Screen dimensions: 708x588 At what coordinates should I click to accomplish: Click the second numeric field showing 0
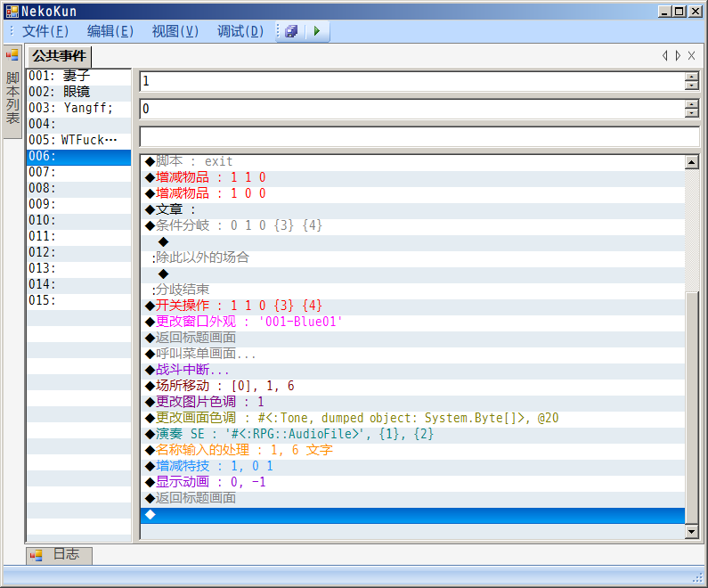coord(411,109)
